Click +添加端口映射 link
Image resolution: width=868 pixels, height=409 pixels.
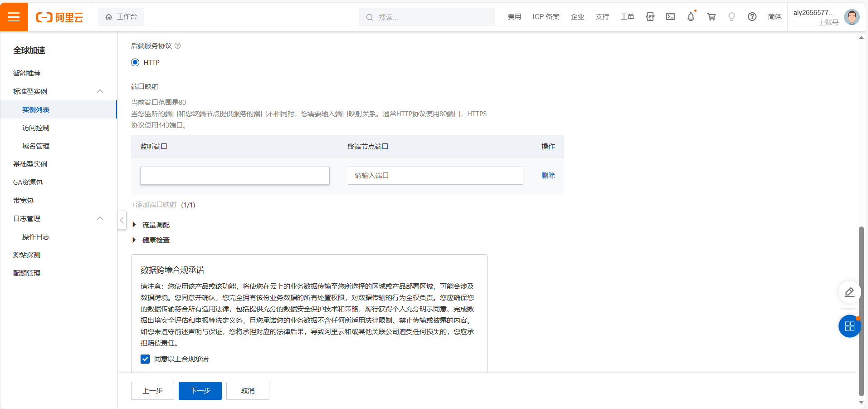154,205
